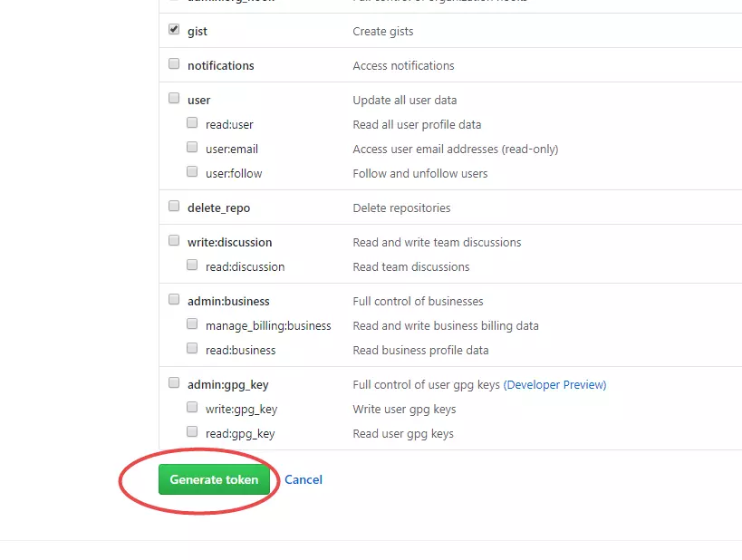Viewport: 742px width, 560px height.
Task: Enable the read:business permission
Action: click(191, 347)
